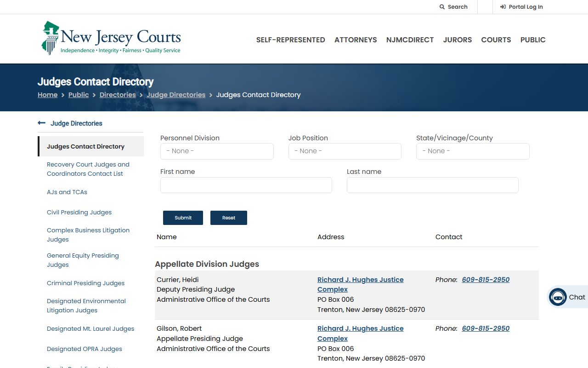Click the Portal Log In arrow icon
The image size is (588, 368).
503,7
